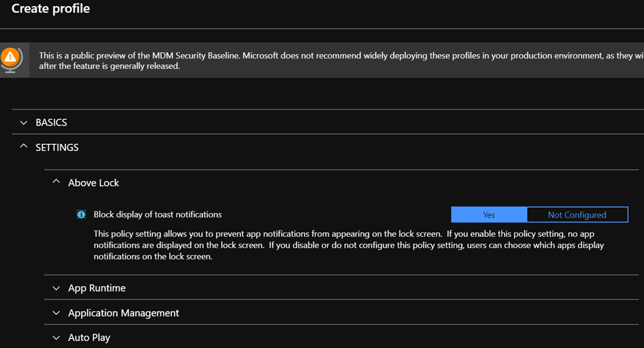Click the chevron beside Application Management
This screenshot has width=644, height=348.
pyautogui.click(x=56, y=313)
